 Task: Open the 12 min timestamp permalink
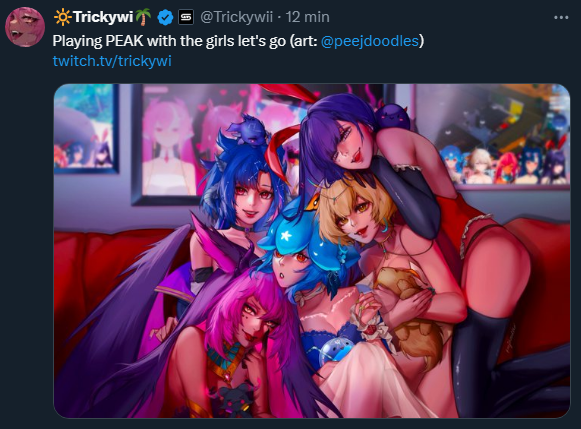point(307,17)
